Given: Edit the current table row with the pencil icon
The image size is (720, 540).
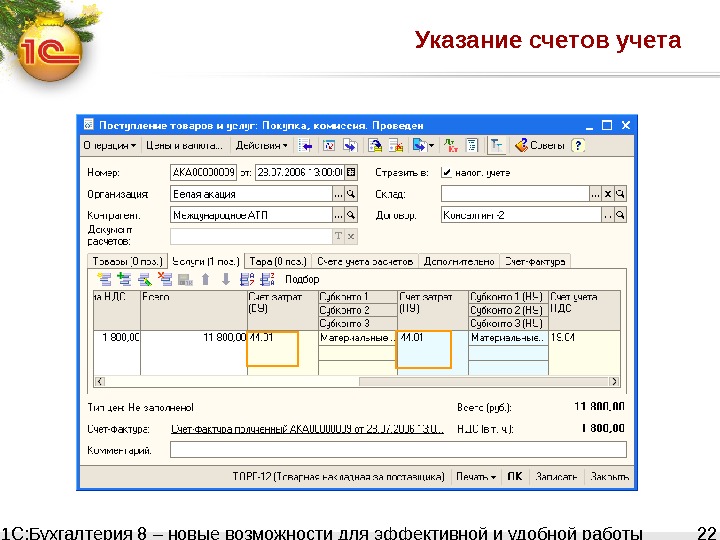Looking at the screenshot, I should pos(145,279).
